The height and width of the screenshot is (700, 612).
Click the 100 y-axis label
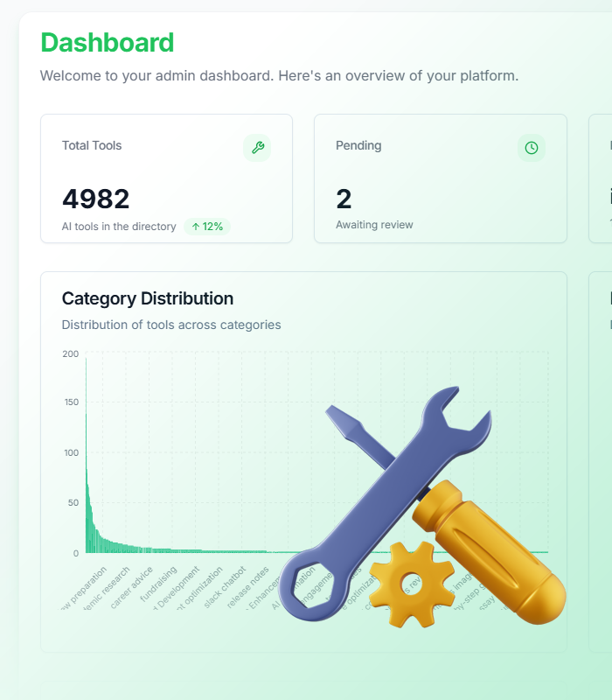click(x=72, y=452)
